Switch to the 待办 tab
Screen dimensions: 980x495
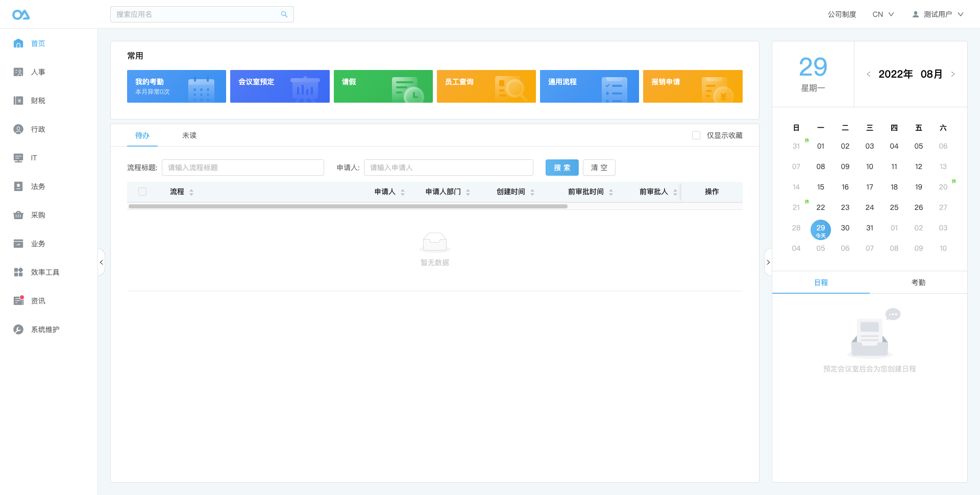click(x=142, y=135)
